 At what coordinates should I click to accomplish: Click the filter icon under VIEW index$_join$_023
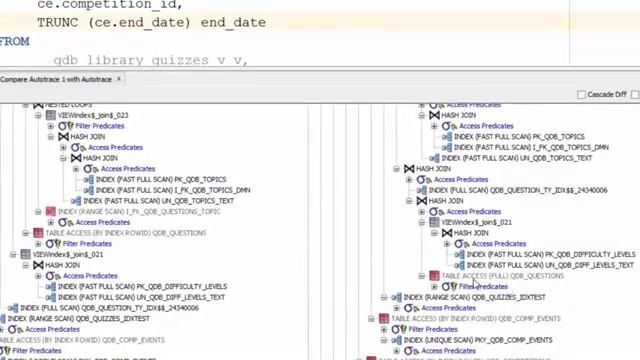(x=66, y=126)
